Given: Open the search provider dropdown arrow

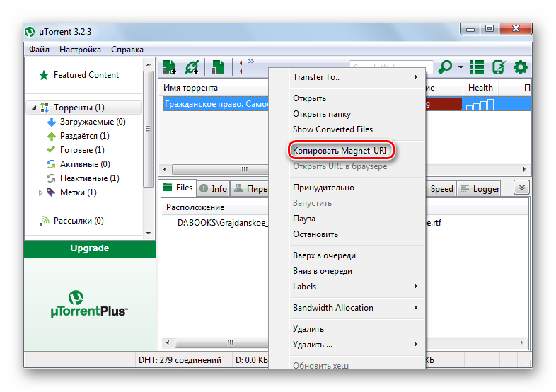Looking at the screenshot, I should pyautogui.click(x=461, y=67).
